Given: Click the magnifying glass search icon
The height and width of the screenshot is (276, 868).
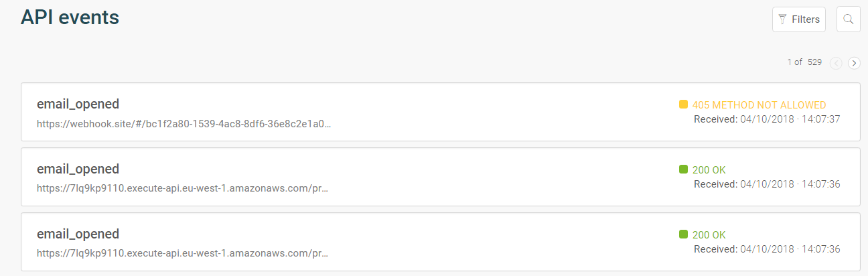Looking at the screenshot, I should point(849,19).
